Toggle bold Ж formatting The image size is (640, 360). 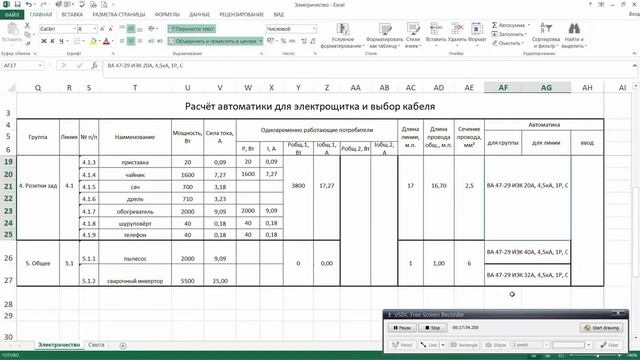pyautogui.click(x=44, y=41)
